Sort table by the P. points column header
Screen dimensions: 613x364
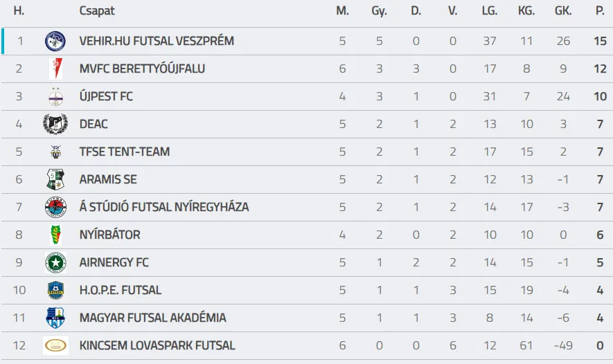[600, 11]
